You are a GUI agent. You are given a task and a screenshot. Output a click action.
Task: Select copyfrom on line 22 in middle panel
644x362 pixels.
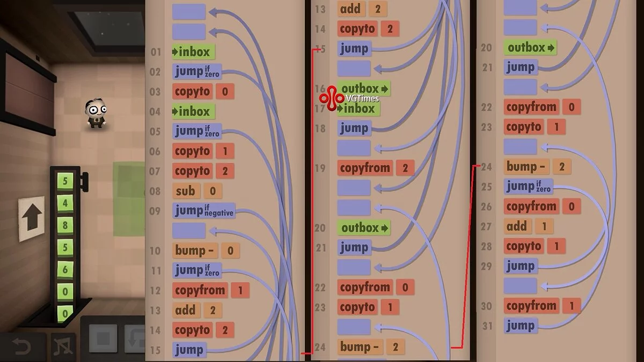click(x=365, y=287)
